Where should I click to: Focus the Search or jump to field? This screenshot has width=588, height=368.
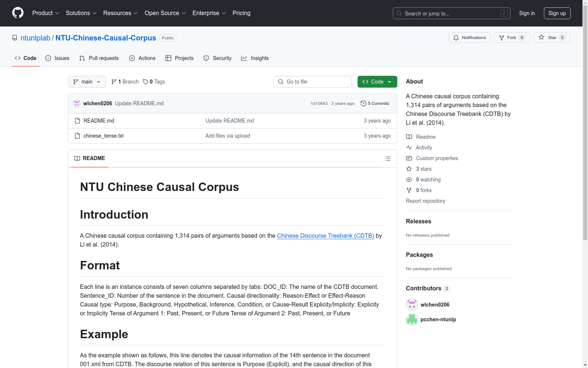pos(452,13)
